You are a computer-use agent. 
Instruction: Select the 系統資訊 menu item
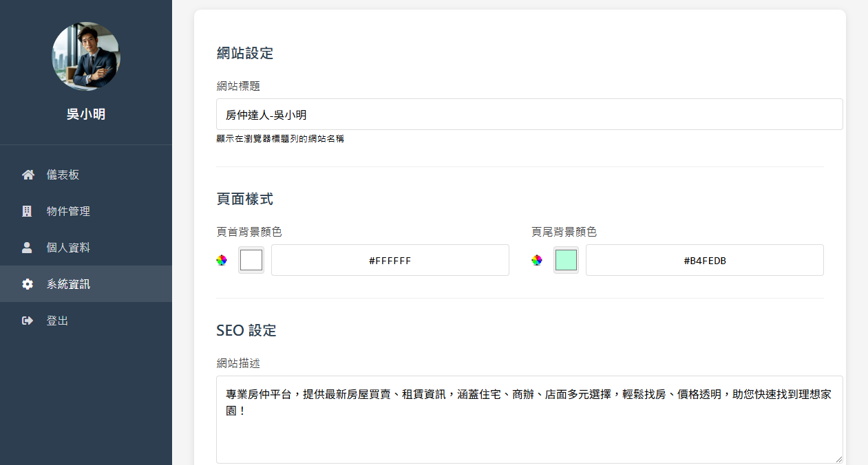coord(86,284)
